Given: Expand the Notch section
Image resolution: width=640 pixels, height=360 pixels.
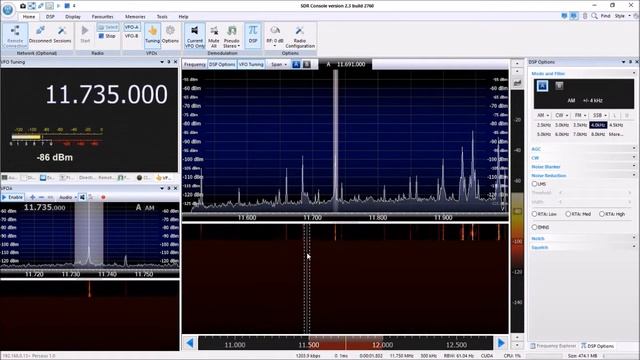Looking at the screenshot, I should [x=584, y=238].
